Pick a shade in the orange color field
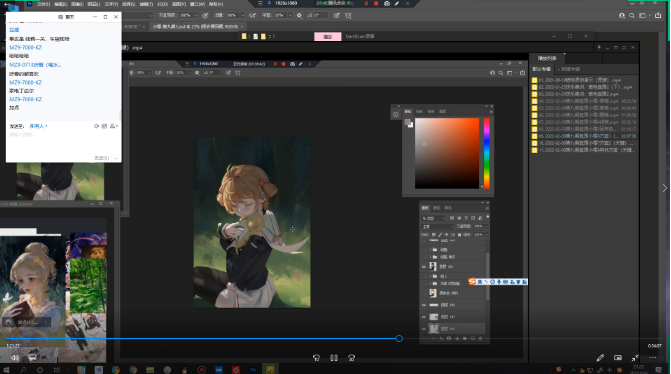Screen dimensions: 671x374 coord(447,153)
